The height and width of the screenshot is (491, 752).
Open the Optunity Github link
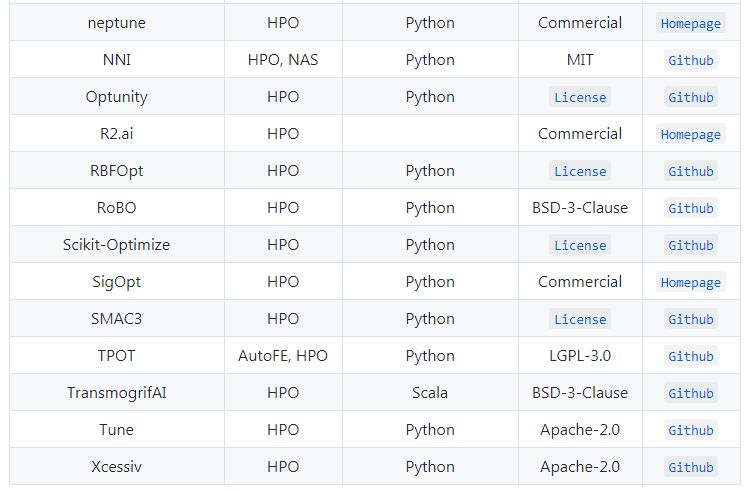[691, 97]
